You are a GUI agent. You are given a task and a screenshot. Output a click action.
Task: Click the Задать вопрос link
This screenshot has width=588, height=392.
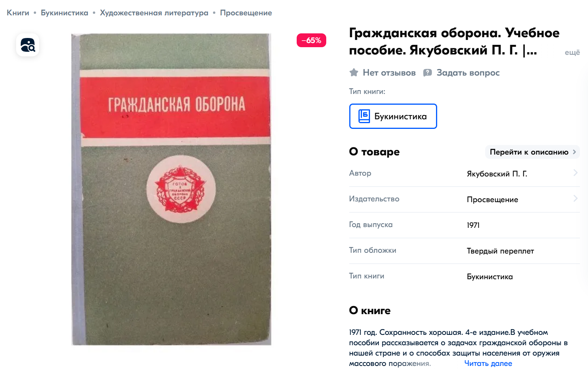pyautogui.click(x=468, y=72)
